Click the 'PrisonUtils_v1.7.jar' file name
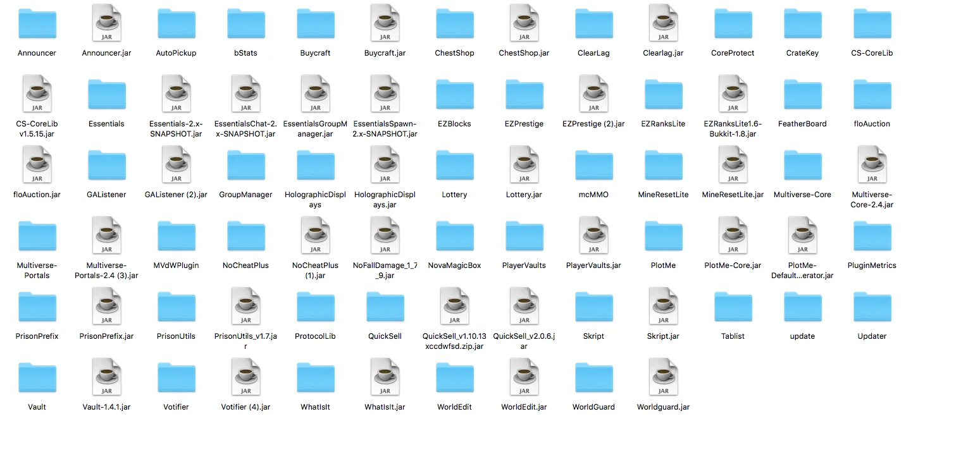 [245, 341]
